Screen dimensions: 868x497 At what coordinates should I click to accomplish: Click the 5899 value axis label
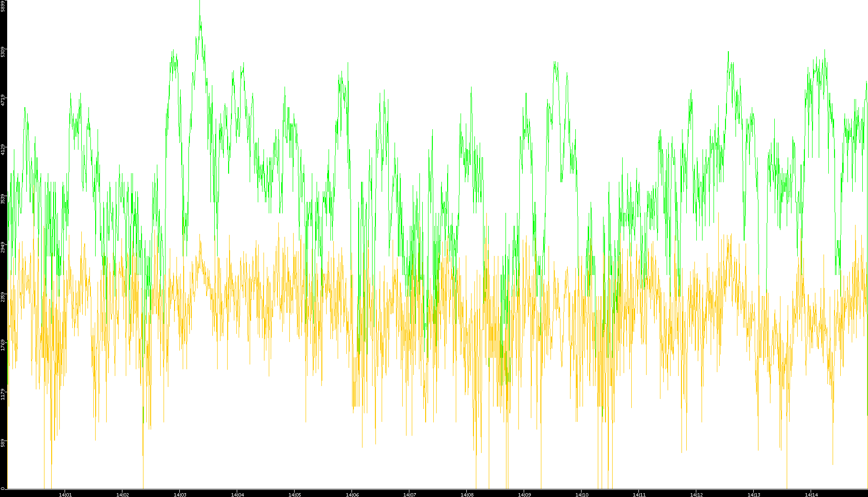pos(3,6)
